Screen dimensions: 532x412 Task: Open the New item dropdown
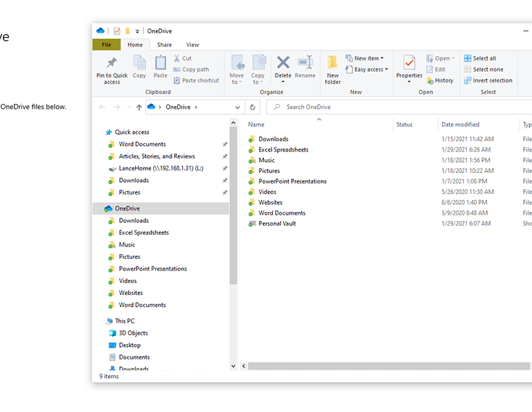point(382,58)
